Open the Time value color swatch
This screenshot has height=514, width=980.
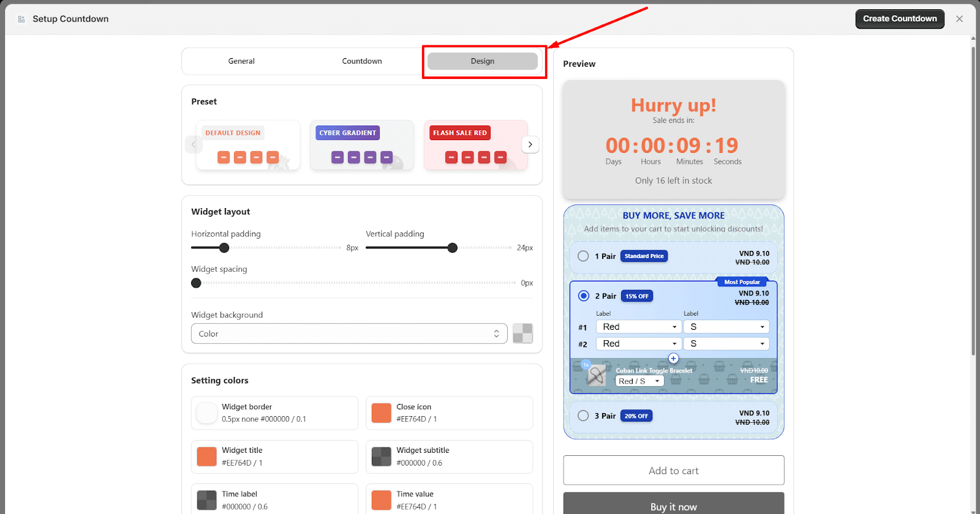pos(381,500)
